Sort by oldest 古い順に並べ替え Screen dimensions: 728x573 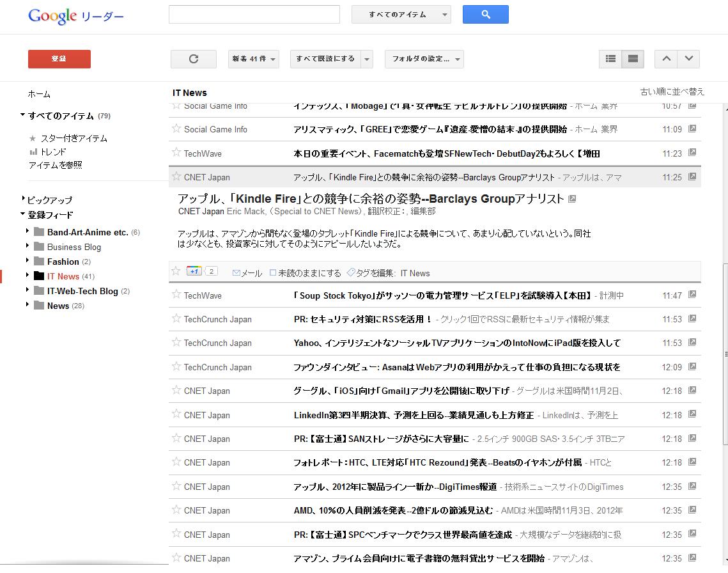point(672,91)
